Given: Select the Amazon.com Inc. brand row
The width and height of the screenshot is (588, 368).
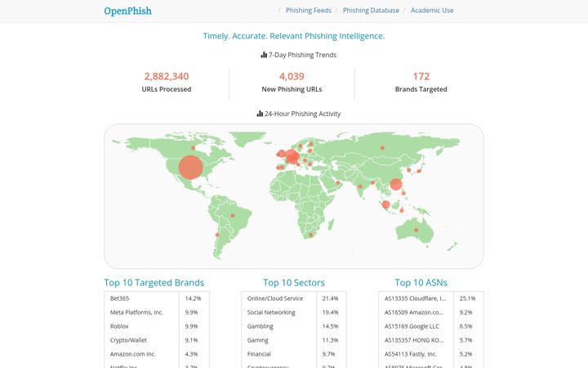Looking at the screenshot, I should click(x=157, y=354).
